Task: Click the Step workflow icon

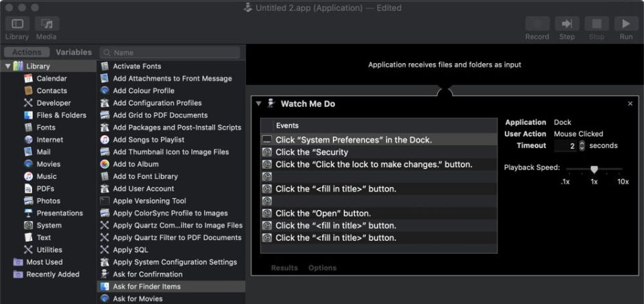Action: point(567,24)
